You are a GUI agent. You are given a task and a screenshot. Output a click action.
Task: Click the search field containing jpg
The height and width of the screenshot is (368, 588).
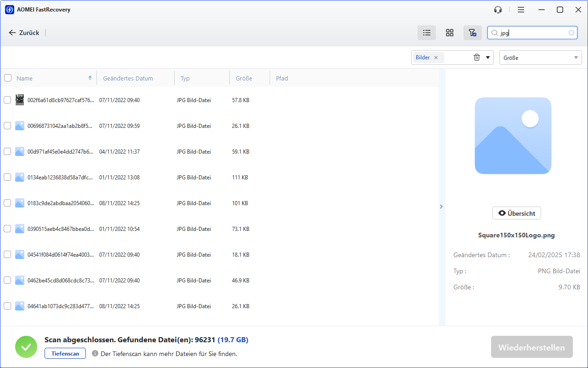[x=532, y=33]
